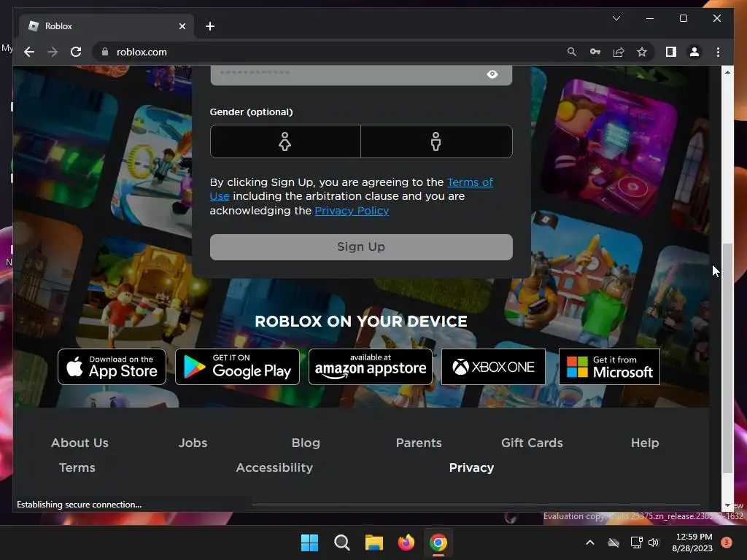The height and width of the screenshot is (560, 747).
Task: Open the Windows Start menu
Action: coord(309,542)
